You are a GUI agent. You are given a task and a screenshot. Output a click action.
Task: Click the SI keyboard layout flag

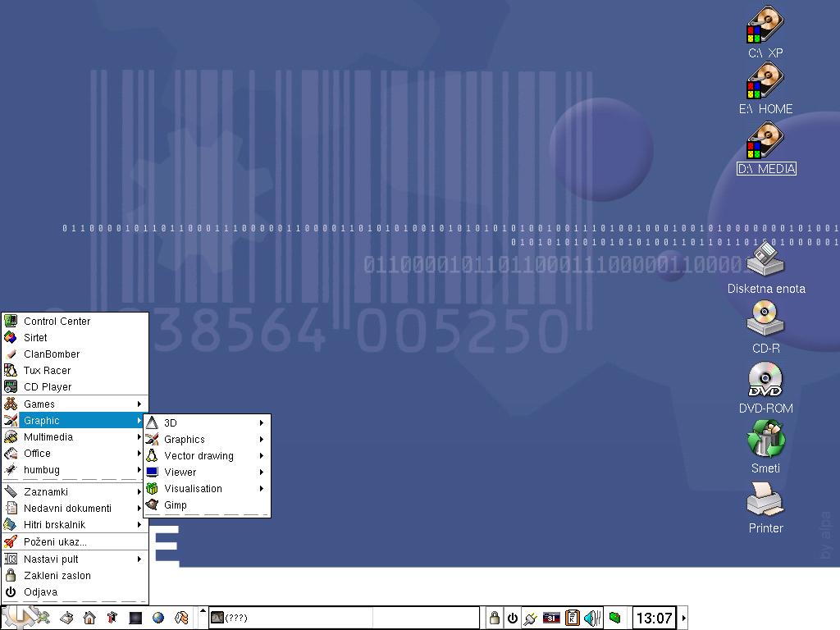551,619
